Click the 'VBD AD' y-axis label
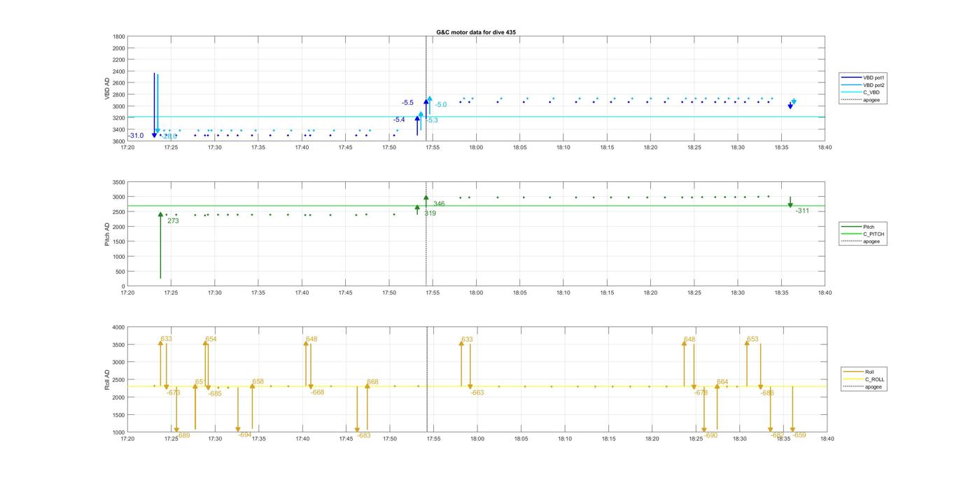Viewport: 980px width, 485px height. (x=108, y=89)
